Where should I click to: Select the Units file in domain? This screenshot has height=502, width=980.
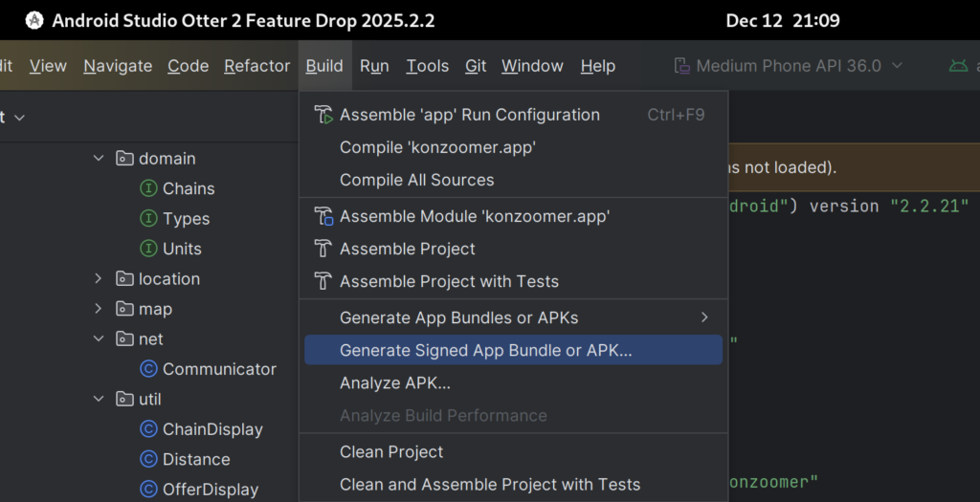pyautogui.click(x=181, y=249)
